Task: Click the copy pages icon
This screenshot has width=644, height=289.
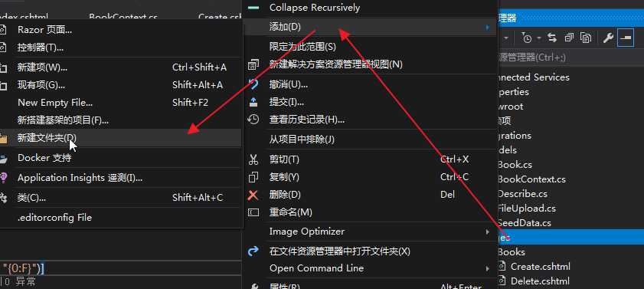Action: pyautogui.click(x=253, y=177)
